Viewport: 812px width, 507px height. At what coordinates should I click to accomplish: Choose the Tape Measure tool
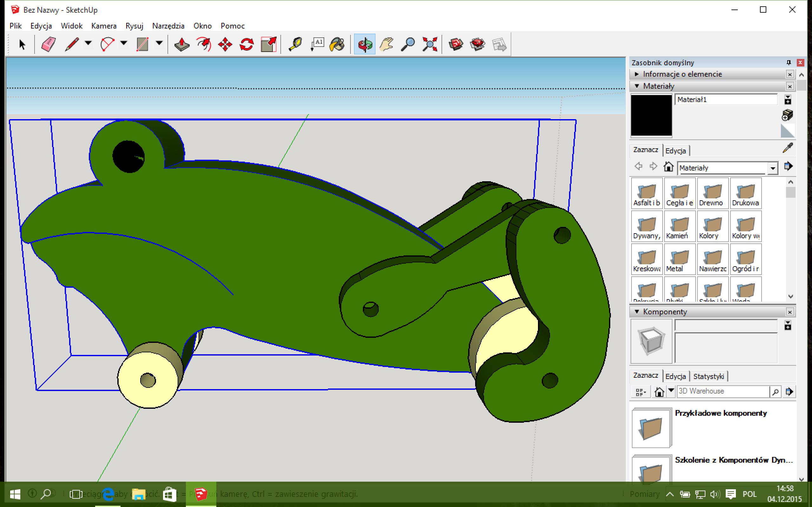pos(295,44)
